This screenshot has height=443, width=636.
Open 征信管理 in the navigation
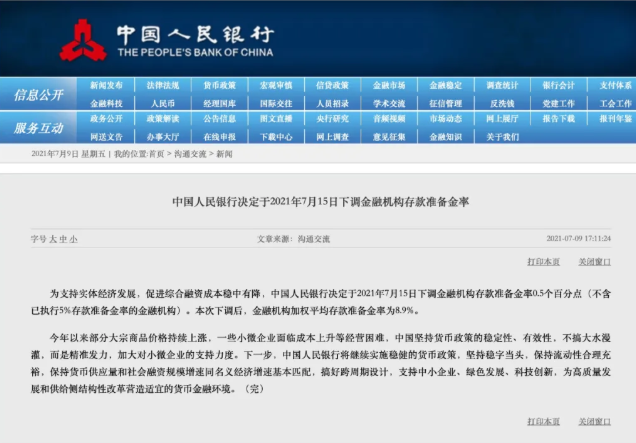(446, 103)
